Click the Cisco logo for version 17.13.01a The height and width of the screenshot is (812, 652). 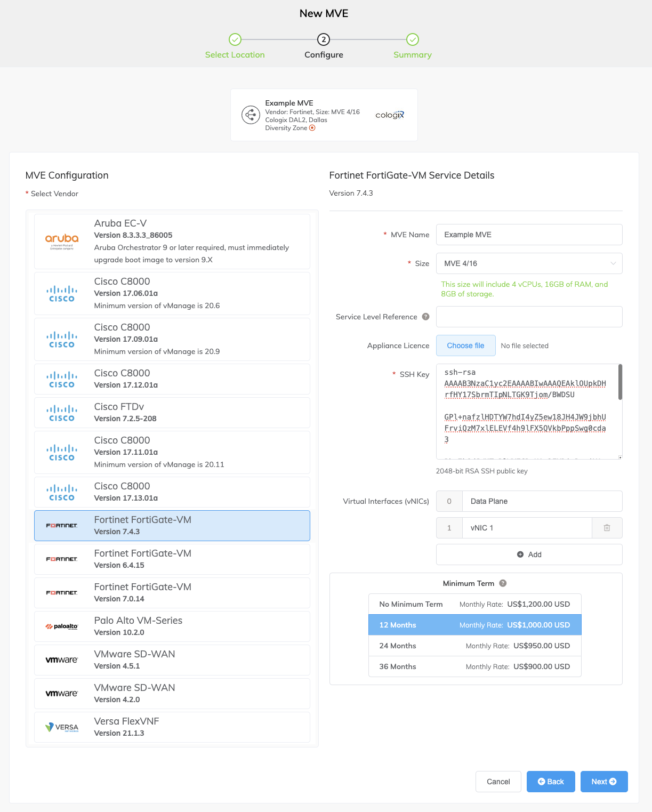point(62,493)
